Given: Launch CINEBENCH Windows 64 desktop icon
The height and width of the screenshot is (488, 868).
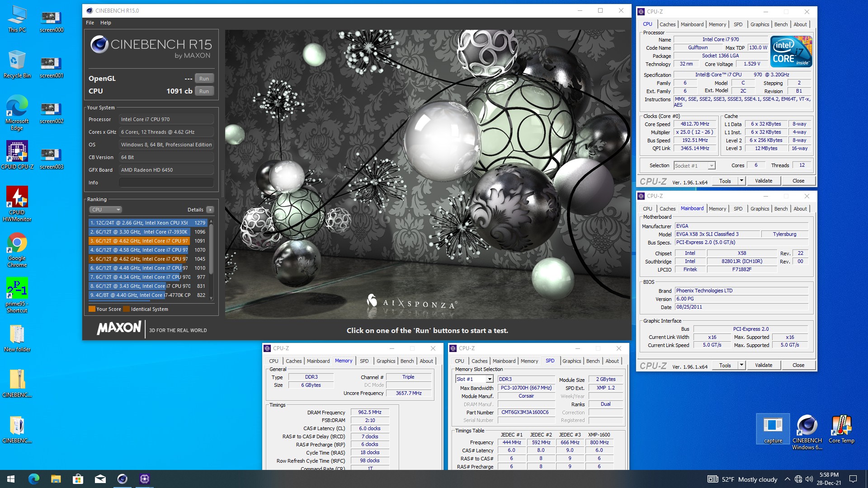Looking at the screenshot, I should pyautogui.click(x=807, y=432).
